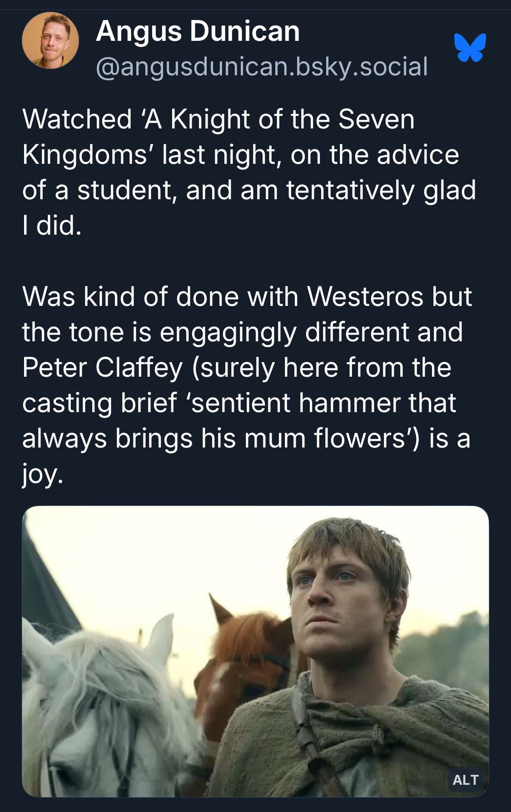Click the words 'I did.' ending first paragraph
The width and height of the screenshot is (511, 812).
point(52,226)
